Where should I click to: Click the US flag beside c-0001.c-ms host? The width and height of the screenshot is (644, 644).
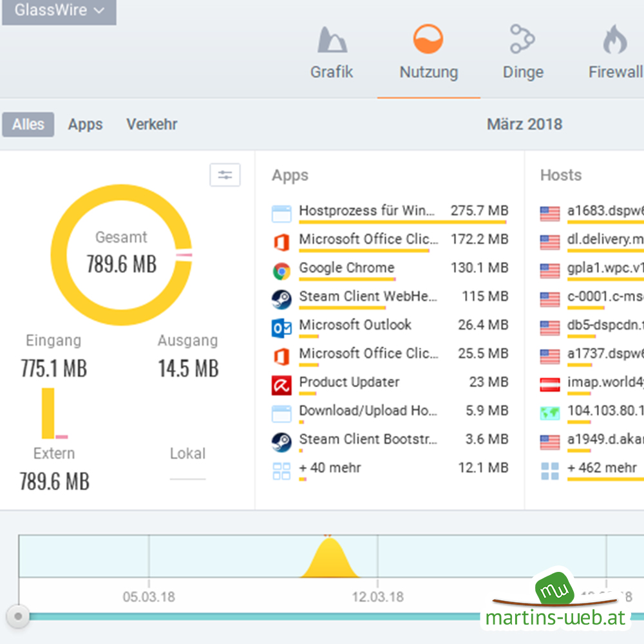549,299
